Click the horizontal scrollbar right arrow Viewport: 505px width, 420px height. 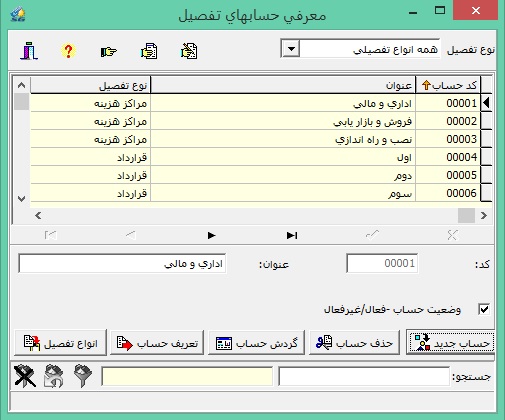tap(484, 216)
